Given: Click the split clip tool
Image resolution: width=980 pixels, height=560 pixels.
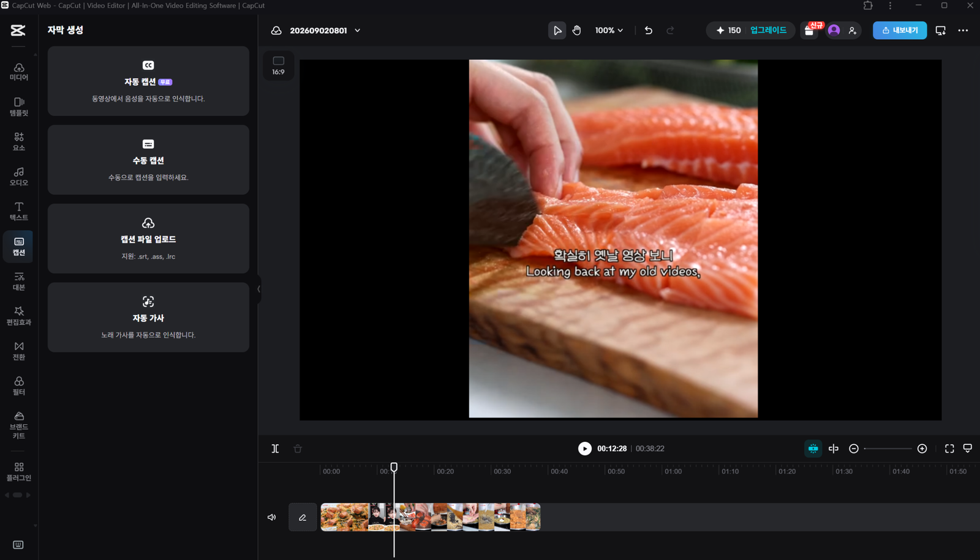Looking at the screenshot, I should point(276,449).
